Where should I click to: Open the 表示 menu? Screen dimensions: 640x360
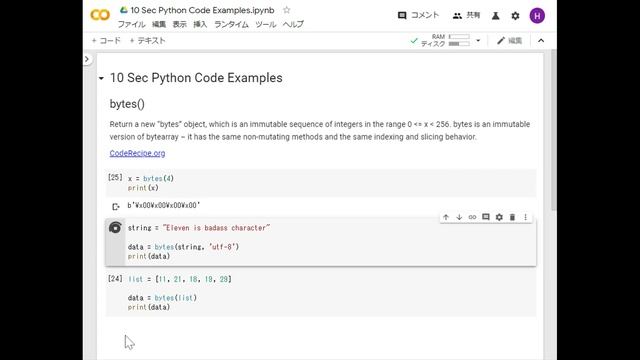tap(179, 24)
